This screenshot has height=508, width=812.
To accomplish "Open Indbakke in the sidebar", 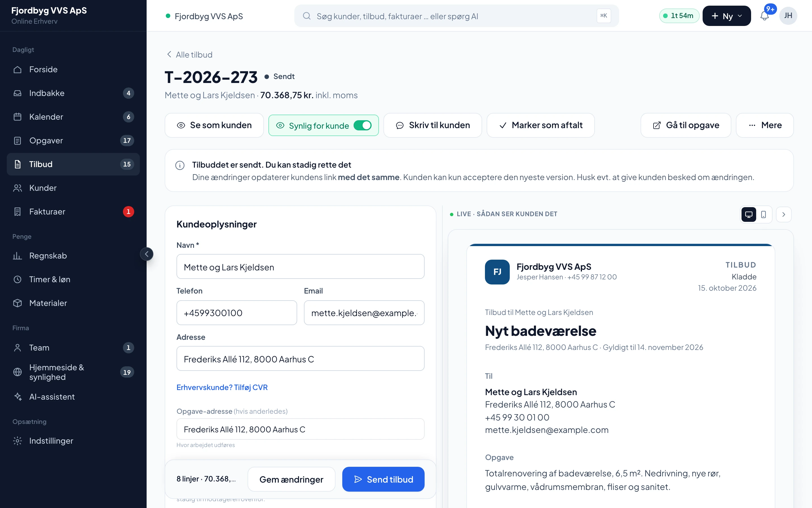I will (73, 93).
